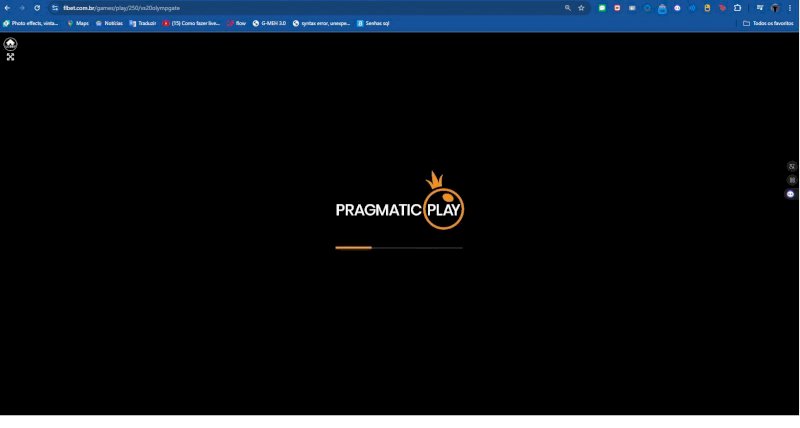This screenshot has width=800, height=428.
Task: Open the blue sound-wave extension icon
Action: 692,8
